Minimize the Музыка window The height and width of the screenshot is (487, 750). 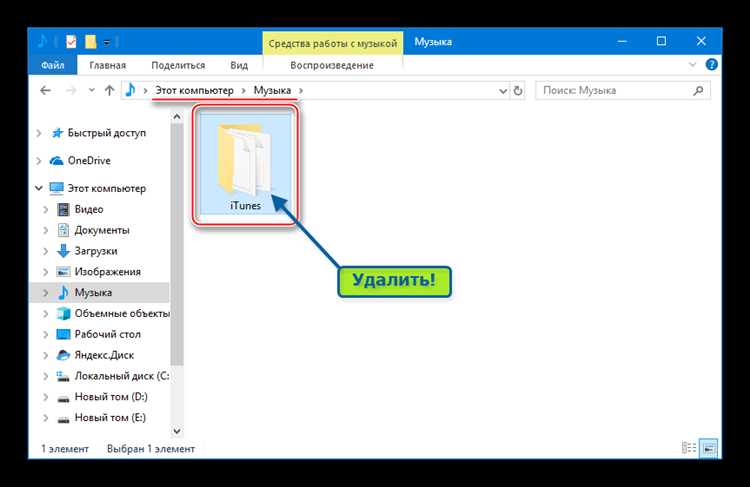point(622,42)
